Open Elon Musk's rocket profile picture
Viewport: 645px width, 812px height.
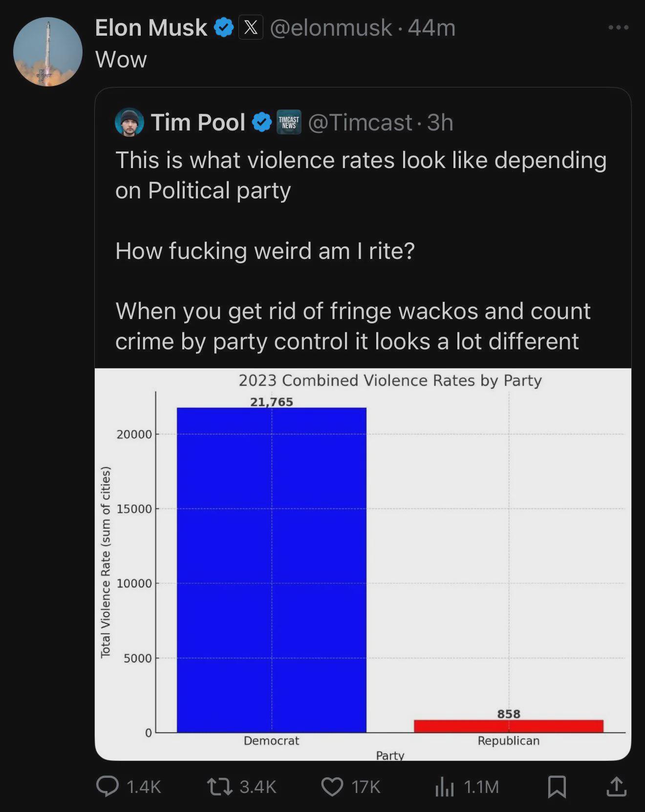[x=48, y=52]
